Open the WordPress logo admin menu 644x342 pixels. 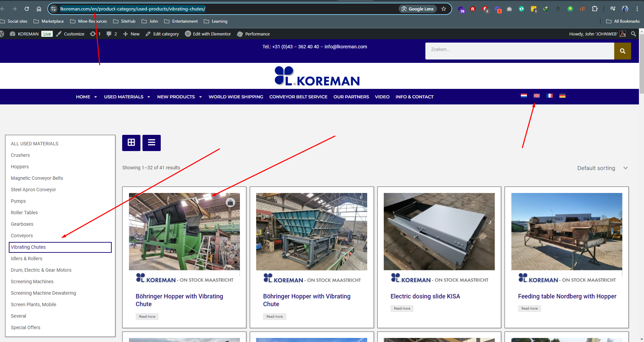pyautogui.click(x=2, y=34)
